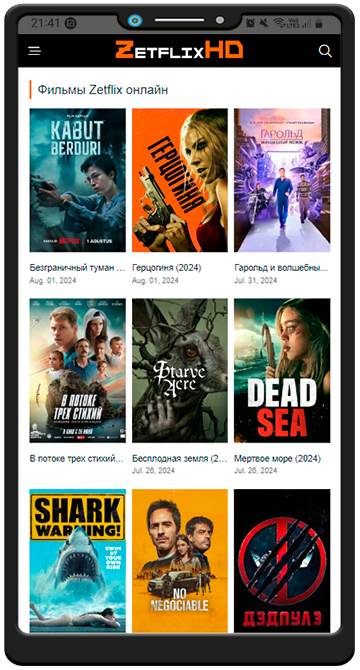Viewport: 360px width, 670px height.
Task: Tap the search magnifier icon
Action: tap(325, 51)
